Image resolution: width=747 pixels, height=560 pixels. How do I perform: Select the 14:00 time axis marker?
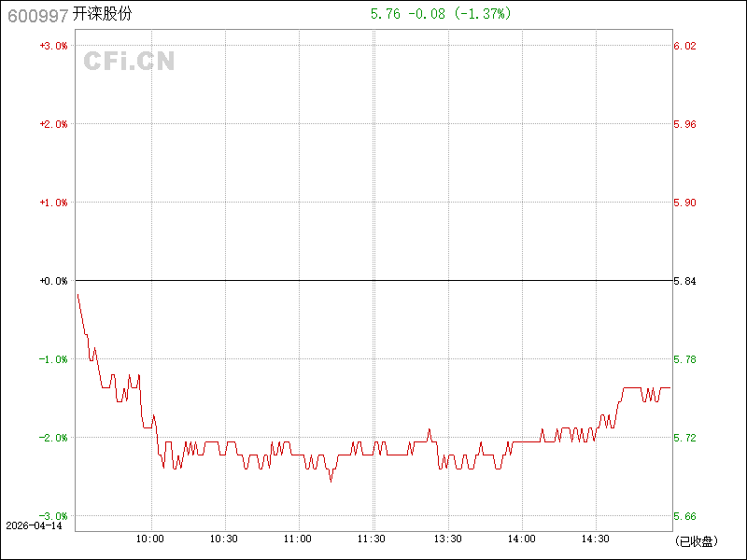point(522,539)
